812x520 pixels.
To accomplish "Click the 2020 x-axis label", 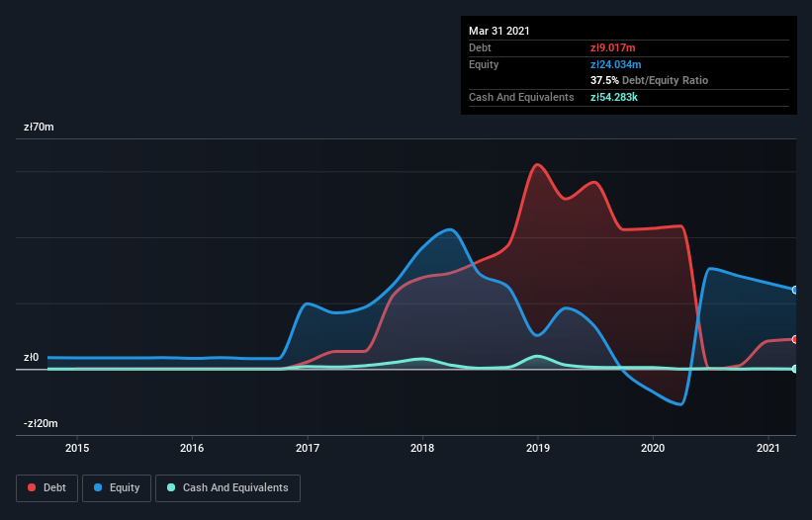I will coord(653,448).
